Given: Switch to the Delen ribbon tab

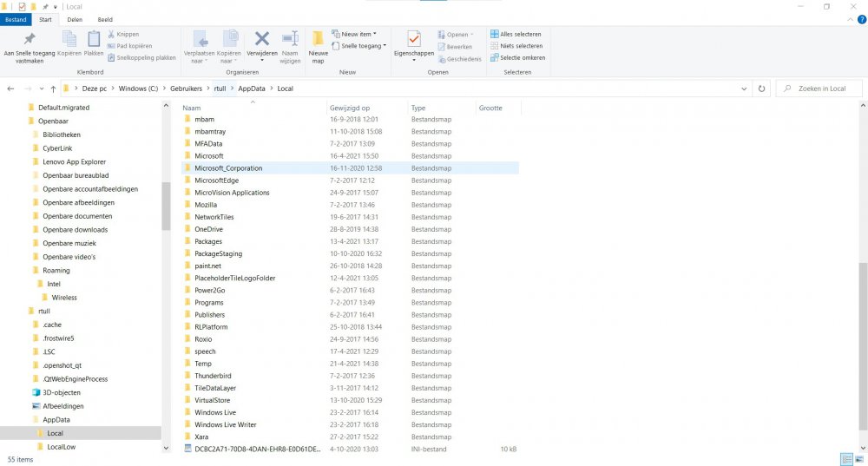Looking at the screenshot, I should point(75,19).
